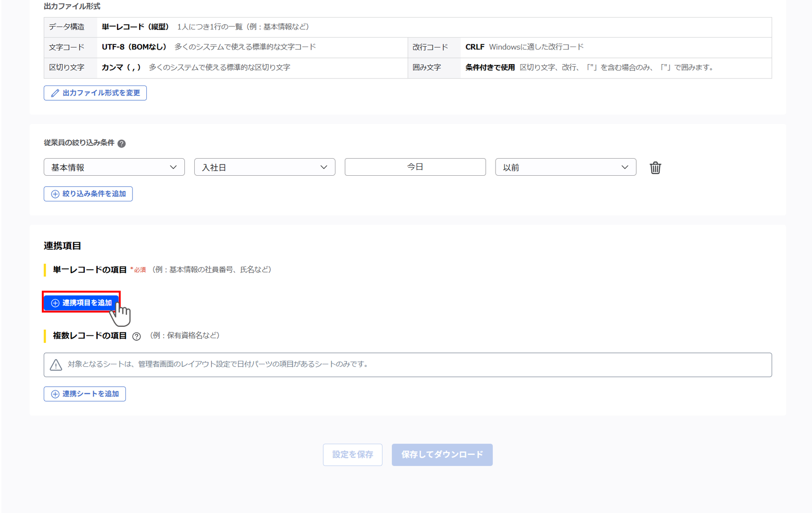Click the plus icon in 連携シートを追加

point(54,394)
